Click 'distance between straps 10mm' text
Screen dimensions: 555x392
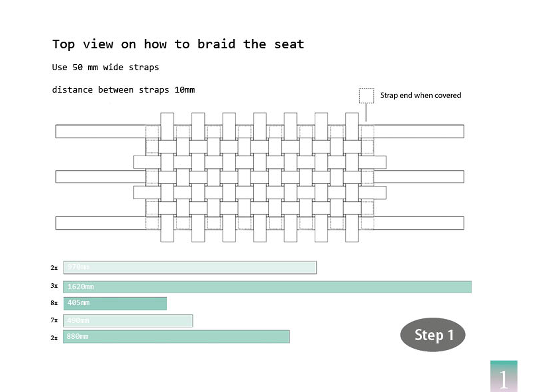click(123, 90)
